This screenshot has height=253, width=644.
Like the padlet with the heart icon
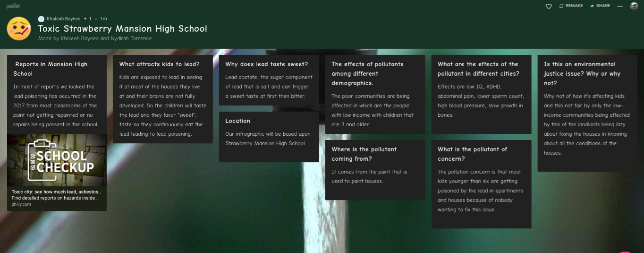548,6
